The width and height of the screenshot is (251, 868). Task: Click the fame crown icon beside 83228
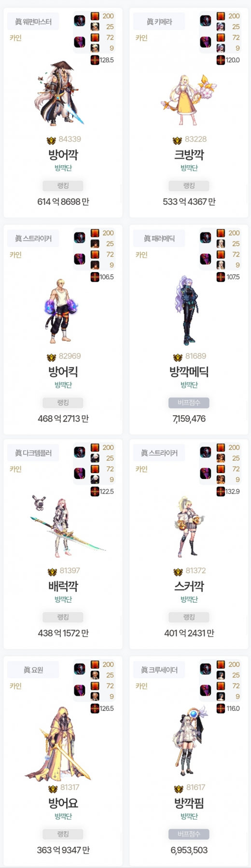[177, 140]
